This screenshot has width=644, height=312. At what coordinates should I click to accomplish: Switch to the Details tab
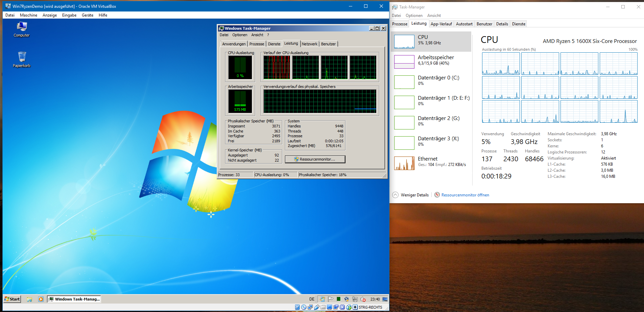[502, 24]
